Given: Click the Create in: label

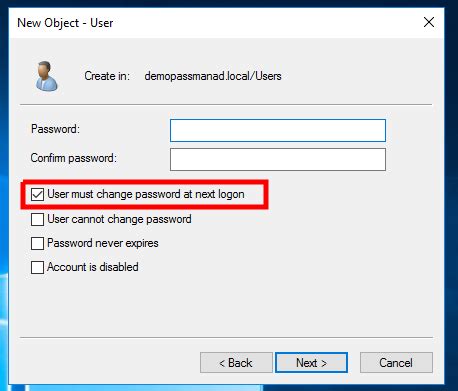Looking at the screenshot, I should (107, 76).
